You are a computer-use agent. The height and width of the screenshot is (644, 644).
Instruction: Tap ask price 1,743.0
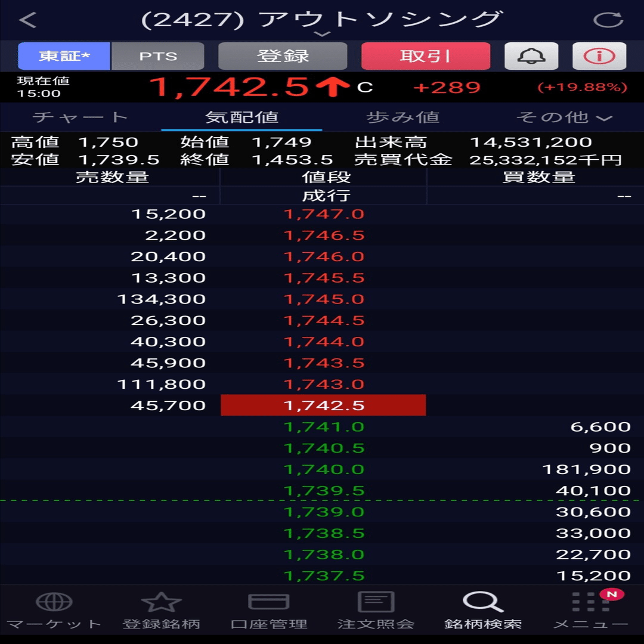pos(324,385)
